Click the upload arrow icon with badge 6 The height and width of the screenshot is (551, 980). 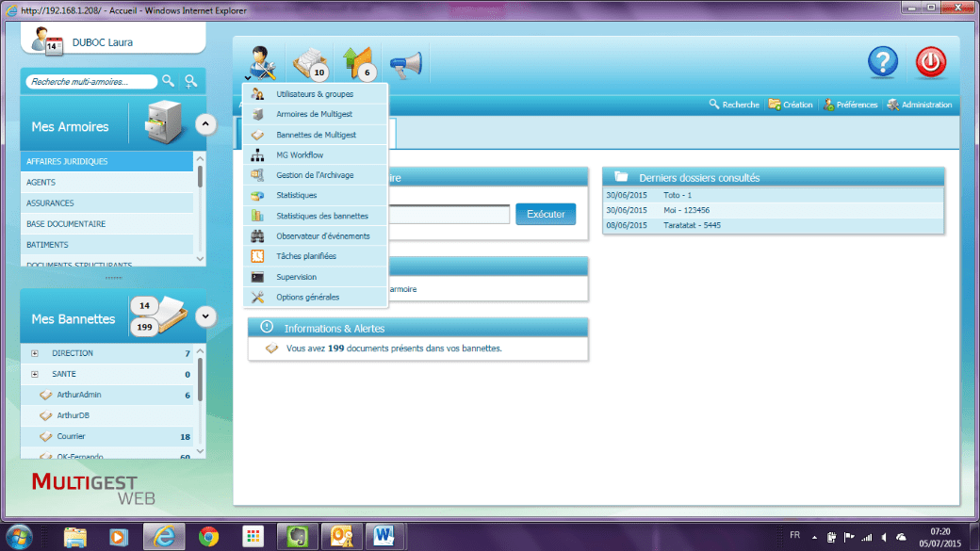coord(357,63)
